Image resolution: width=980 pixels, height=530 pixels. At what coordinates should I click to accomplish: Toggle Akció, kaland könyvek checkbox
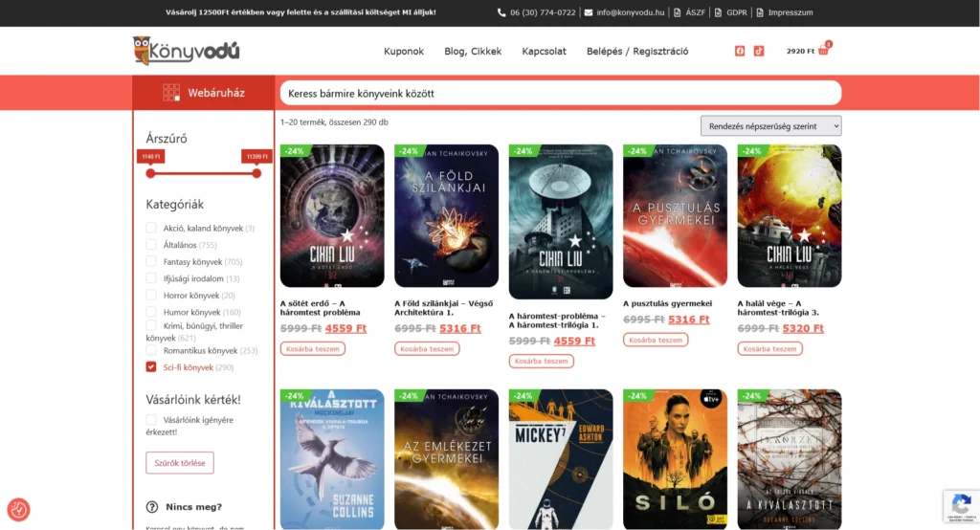click(151, 228)
